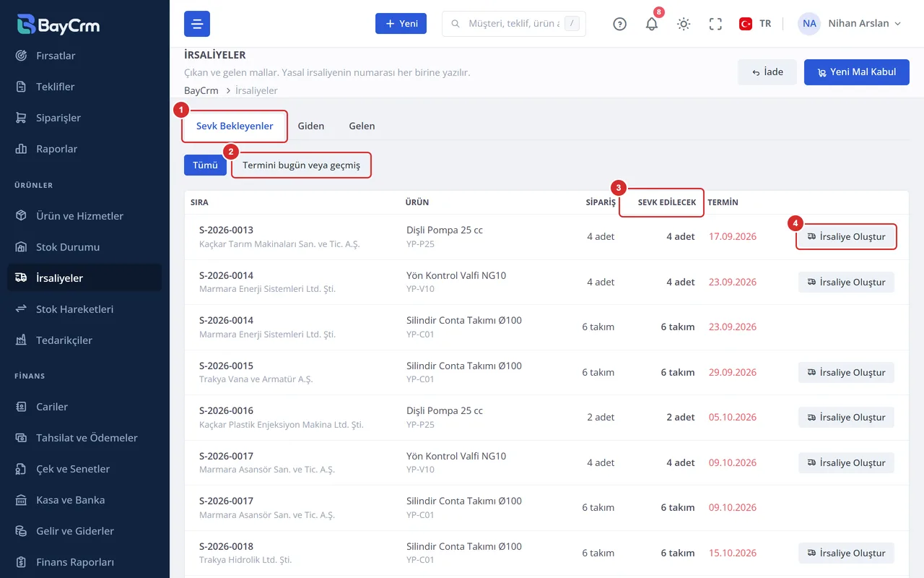Screen dimensions: 924x578
Task: Filter by Termini bugün veya geçmiş
Action: coord(301,165)
